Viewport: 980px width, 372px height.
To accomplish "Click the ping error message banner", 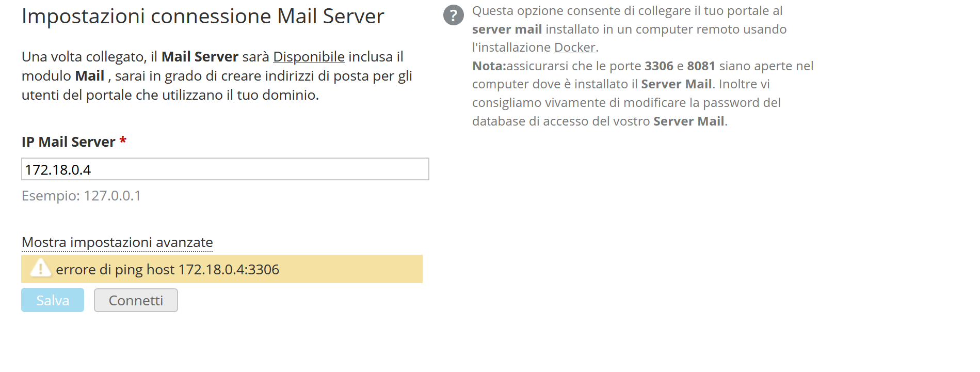I will click(222, 269).
